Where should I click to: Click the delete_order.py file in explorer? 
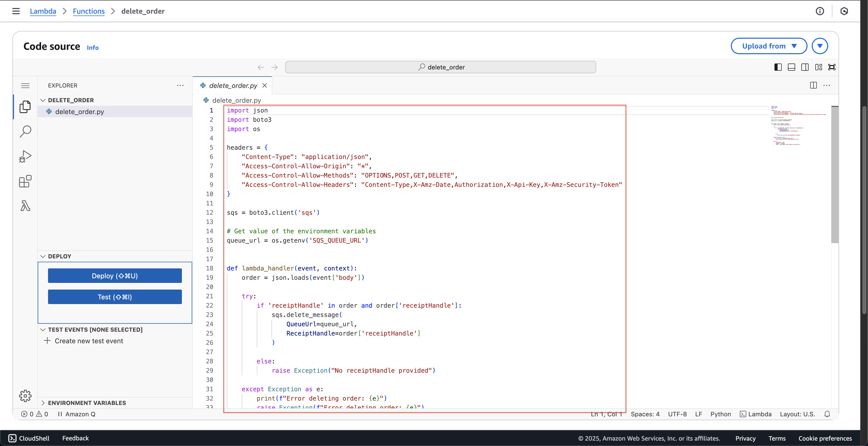[x=79, y=111]
